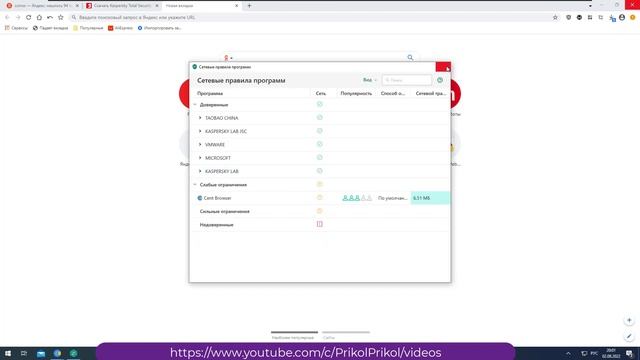Screen dimensions: 640x360
Task: Click the network icon for Сильные ограничения
Action: click(x=320, y=211)
